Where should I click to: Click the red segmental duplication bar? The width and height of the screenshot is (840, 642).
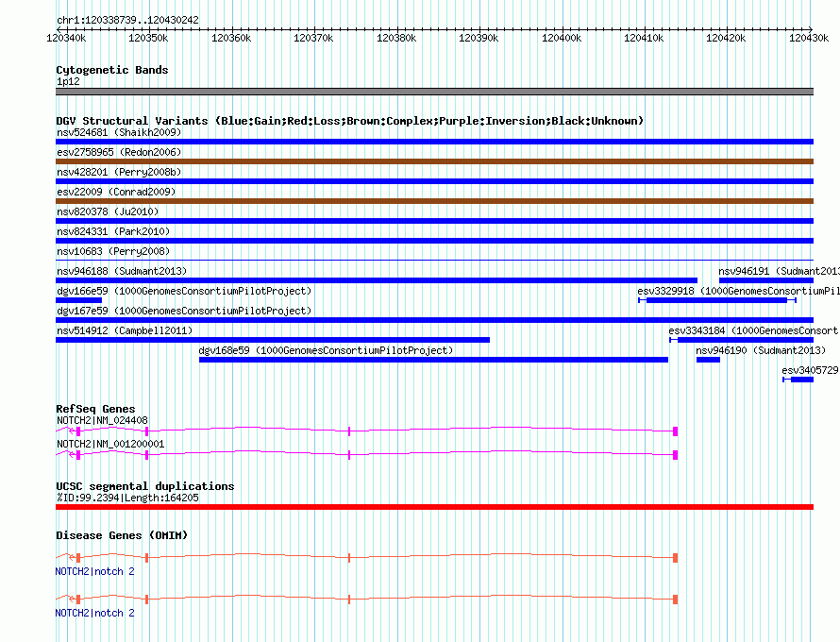coord(434,507)
